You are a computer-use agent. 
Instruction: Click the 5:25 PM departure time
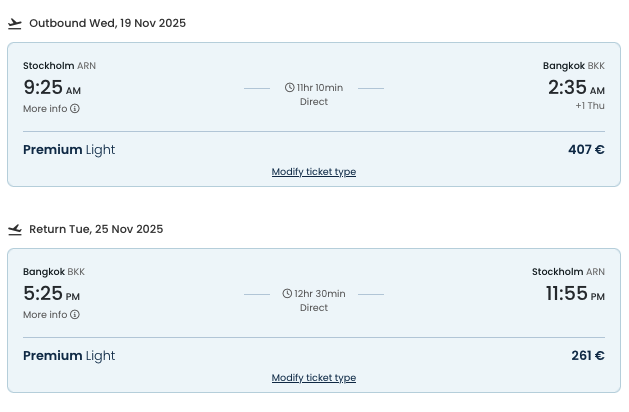point(51,294)
